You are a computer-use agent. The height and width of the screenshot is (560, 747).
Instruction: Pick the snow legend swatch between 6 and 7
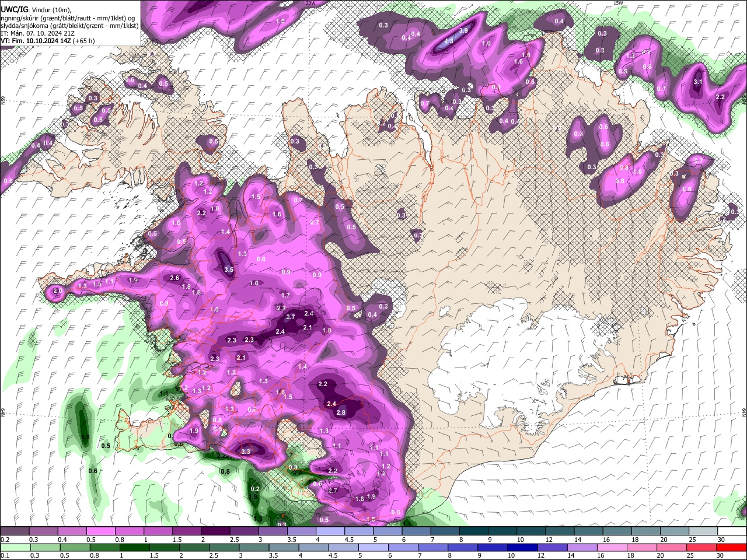[x=416, y=531]
